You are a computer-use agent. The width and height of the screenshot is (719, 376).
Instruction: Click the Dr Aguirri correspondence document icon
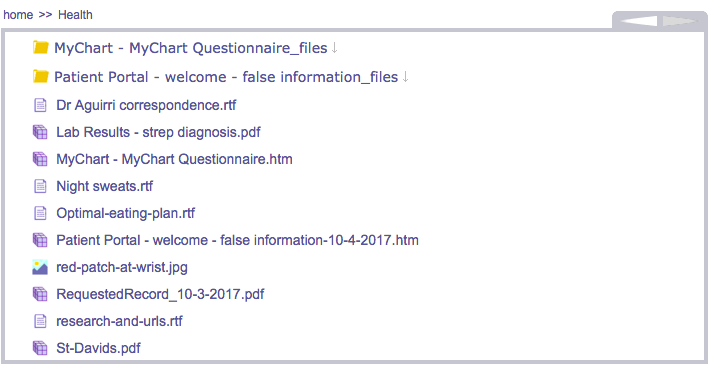pyautogui.click(x=40, y=105)
